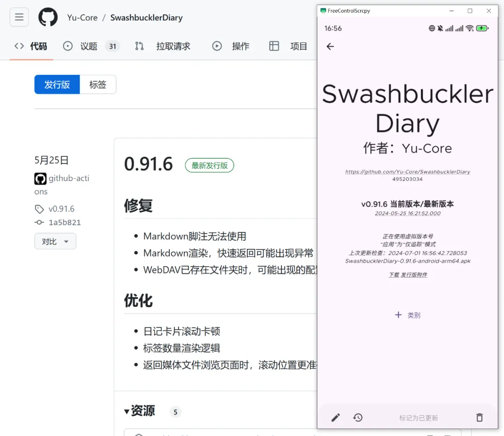This screenshot has height=436, width=504.
Task: Tap the history clock icon
Action: tap(358, 418)
